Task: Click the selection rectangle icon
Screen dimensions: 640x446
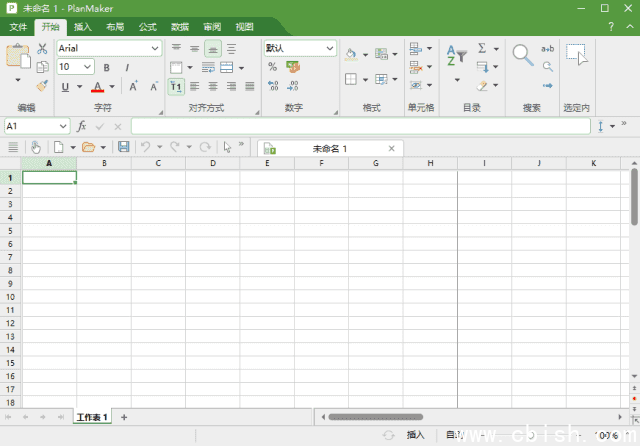Action: pos(577,55)
